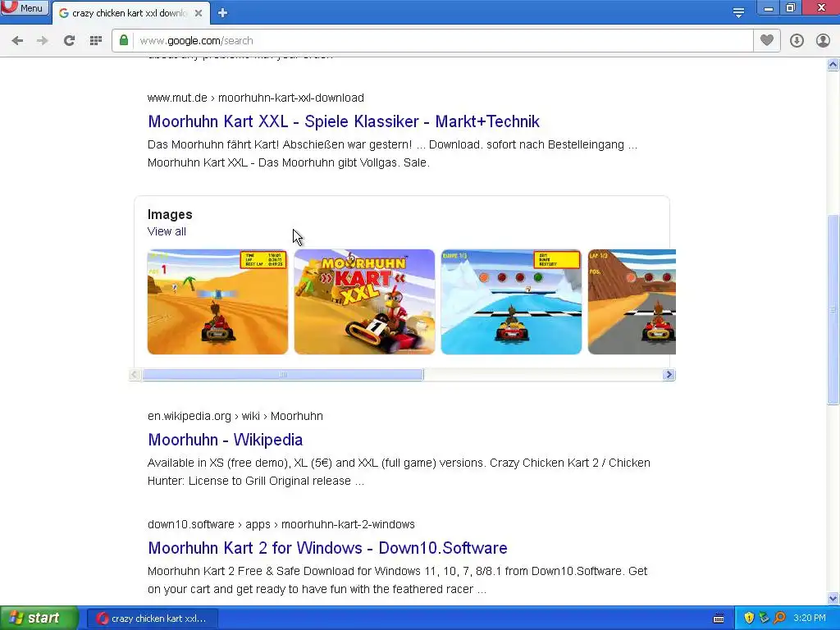Click View all images link
Viewport: 840px width, 630px height.
(167, 231)
